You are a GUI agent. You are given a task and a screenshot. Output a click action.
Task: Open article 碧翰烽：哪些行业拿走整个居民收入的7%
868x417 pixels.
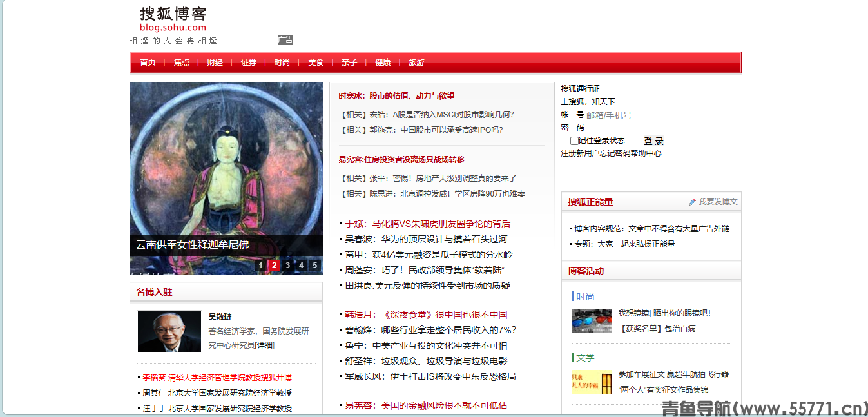click(430, 330)
